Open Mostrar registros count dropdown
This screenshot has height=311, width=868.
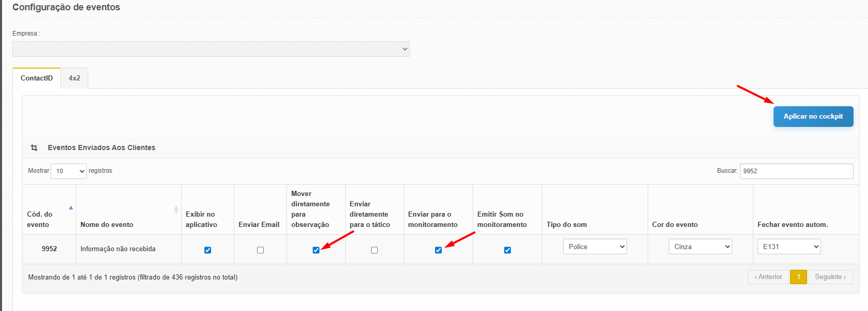[69, 171]
